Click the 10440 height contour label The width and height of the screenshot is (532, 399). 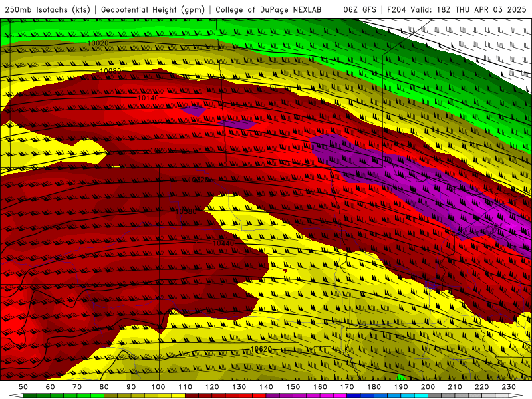click(223, 243)
